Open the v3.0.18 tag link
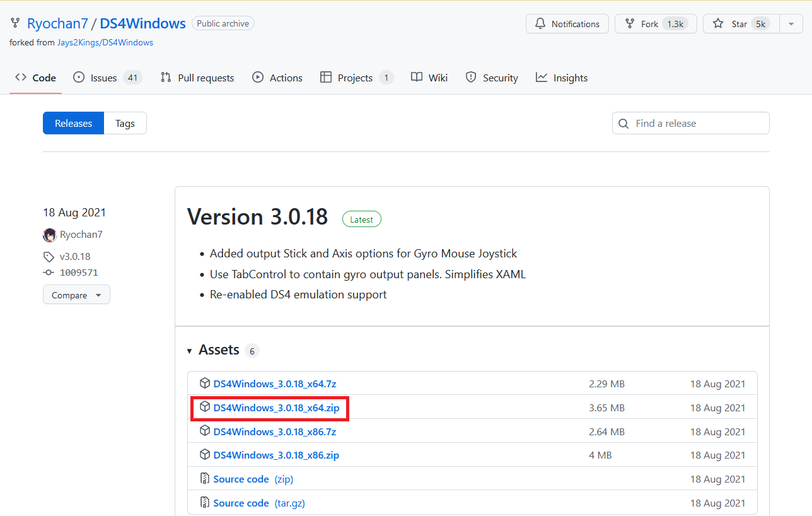 (x=75, y=257)
